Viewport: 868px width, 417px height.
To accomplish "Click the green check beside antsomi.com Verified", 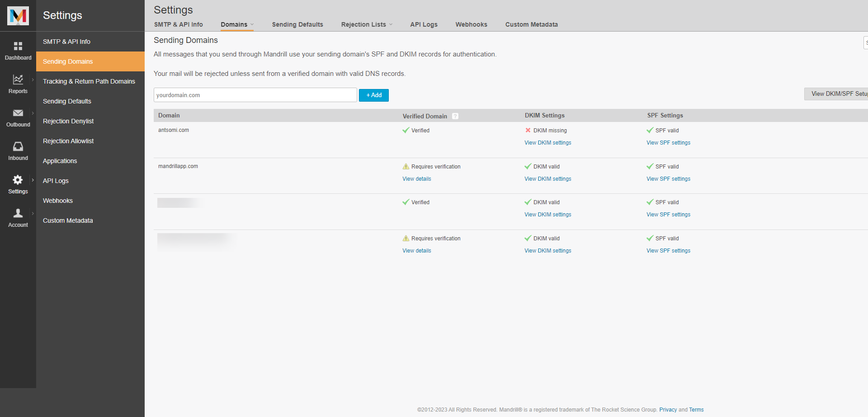I will coord(406,130).
